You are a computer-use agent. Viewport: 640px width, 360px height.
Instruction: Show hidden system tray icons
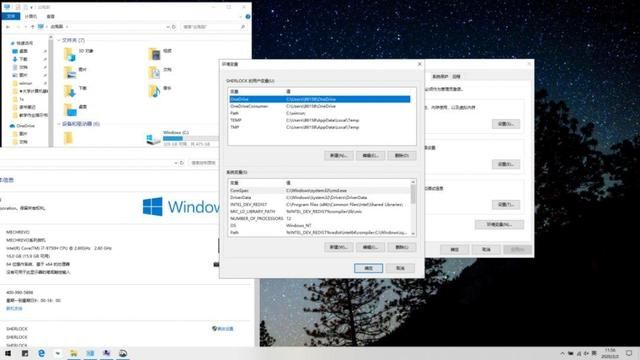point(562,353)
